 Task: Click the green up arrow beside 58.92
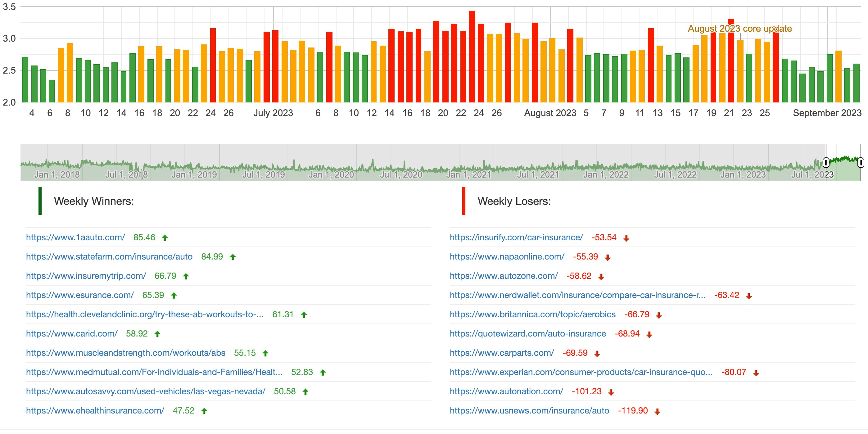pyautogui.click(x=157, y=334)
